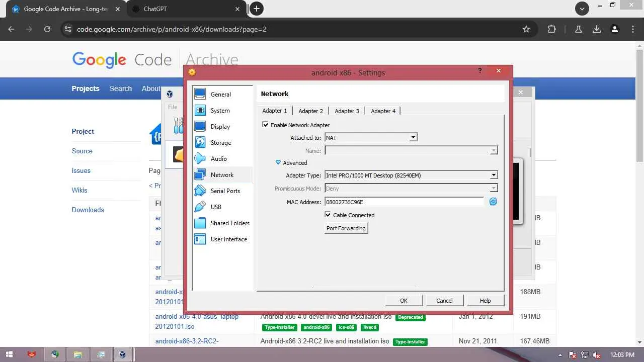Click Search in the Code Archive header

click(121, 88)
